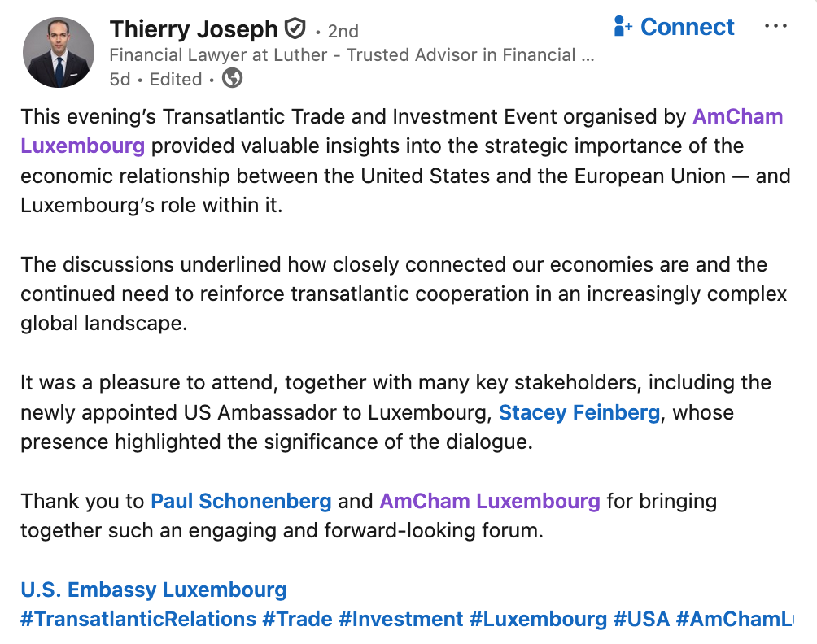Click the #USA hashtag
Screen dimensions: 817x644
tap(641, 619)
